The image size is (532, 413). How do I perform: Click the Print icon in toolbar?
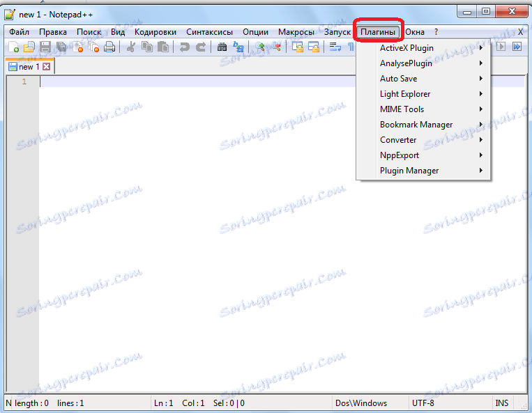(109, 47)
